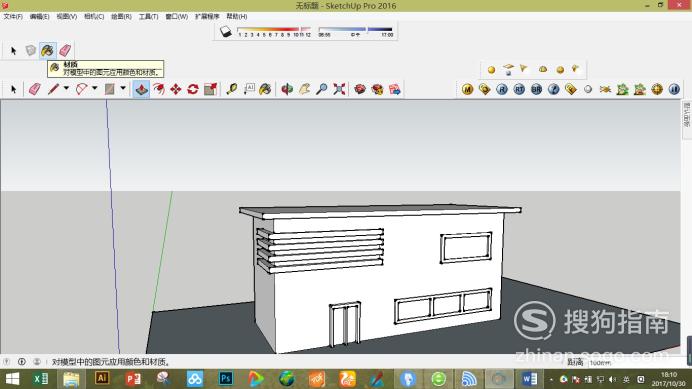Select arrow tool in the main toolbar
This screenshot has height=389, width=692.
coord(13,89)
